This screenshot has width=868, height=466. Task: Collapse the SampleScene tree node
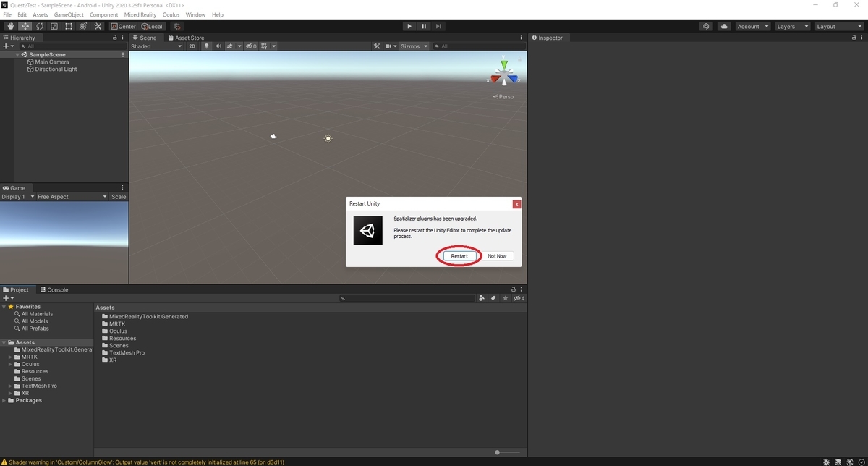(x=17, y=55)
